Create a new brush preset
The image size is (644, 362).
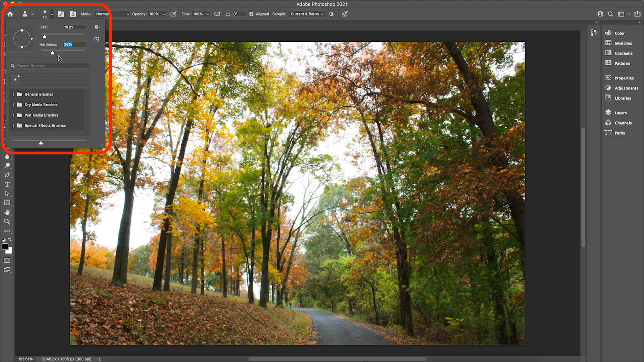[x=97, y=40]
